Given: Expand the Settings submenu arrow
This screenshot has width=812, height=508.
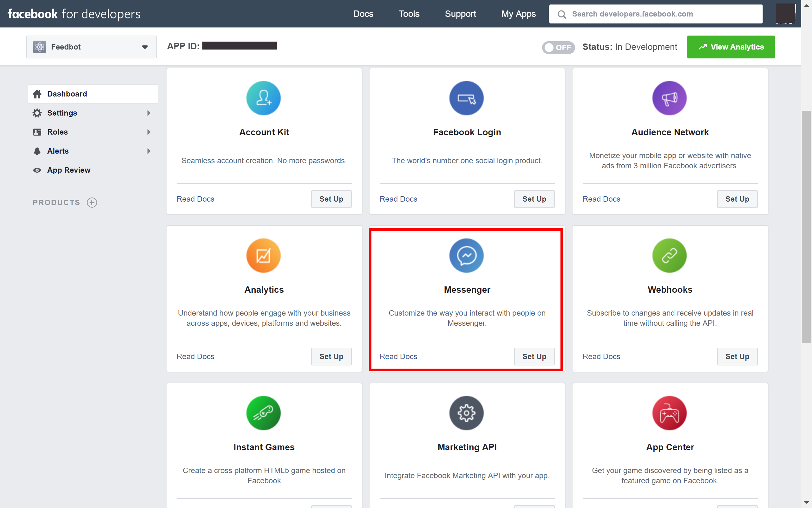Looking at the screenshot, I should 149,113.
